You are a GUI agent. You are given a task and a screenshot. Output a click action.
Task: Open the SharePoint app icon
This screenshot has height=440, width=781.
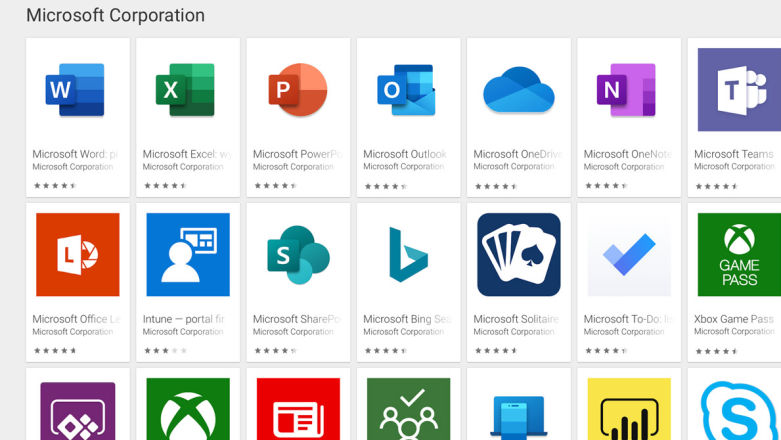298,255
